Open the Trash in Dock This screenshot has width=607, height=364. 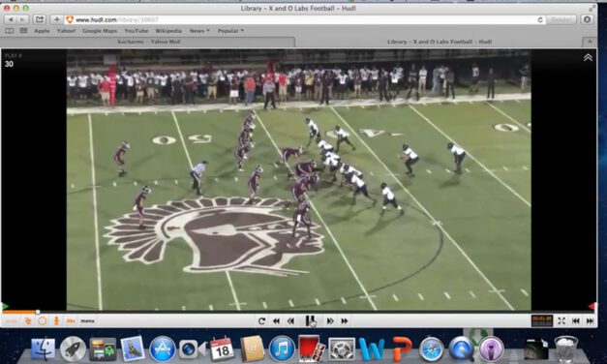[x=566, y=349]
